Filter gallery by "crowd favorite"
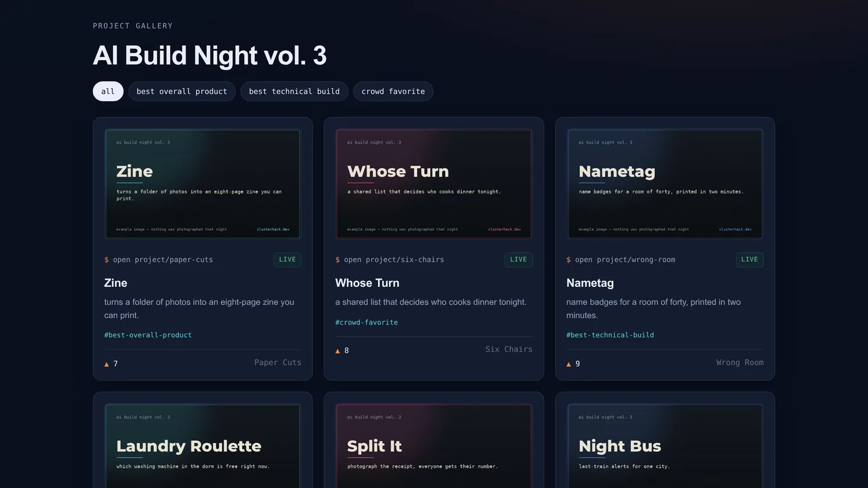868x488 pixels. click(393, 92)
